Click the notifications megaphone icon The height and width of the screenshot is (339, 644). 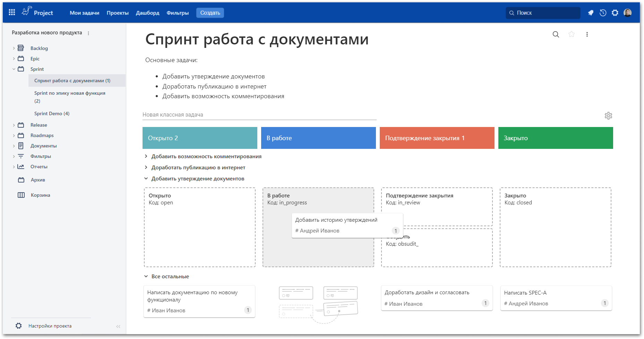591,12
